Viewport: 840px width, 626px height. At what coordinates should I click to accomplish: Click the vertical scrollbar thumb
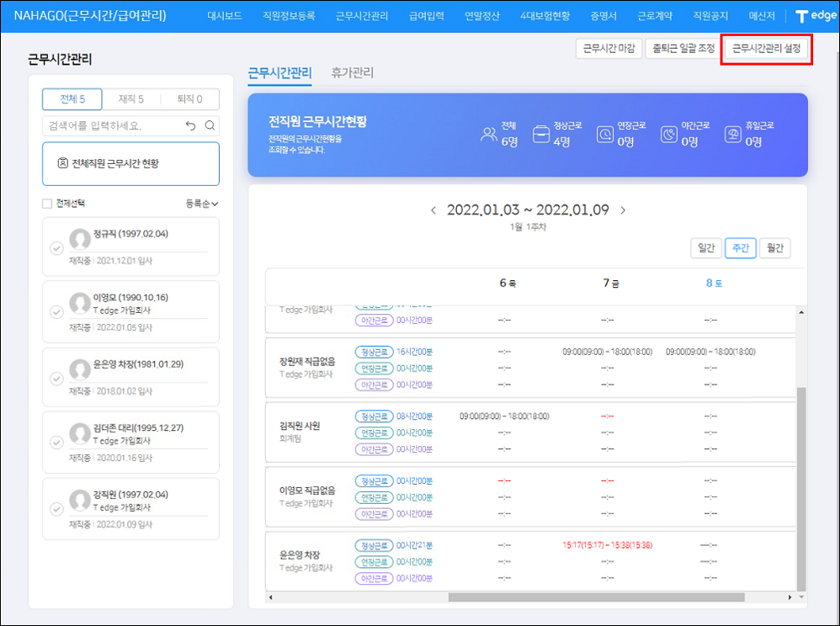801,488
